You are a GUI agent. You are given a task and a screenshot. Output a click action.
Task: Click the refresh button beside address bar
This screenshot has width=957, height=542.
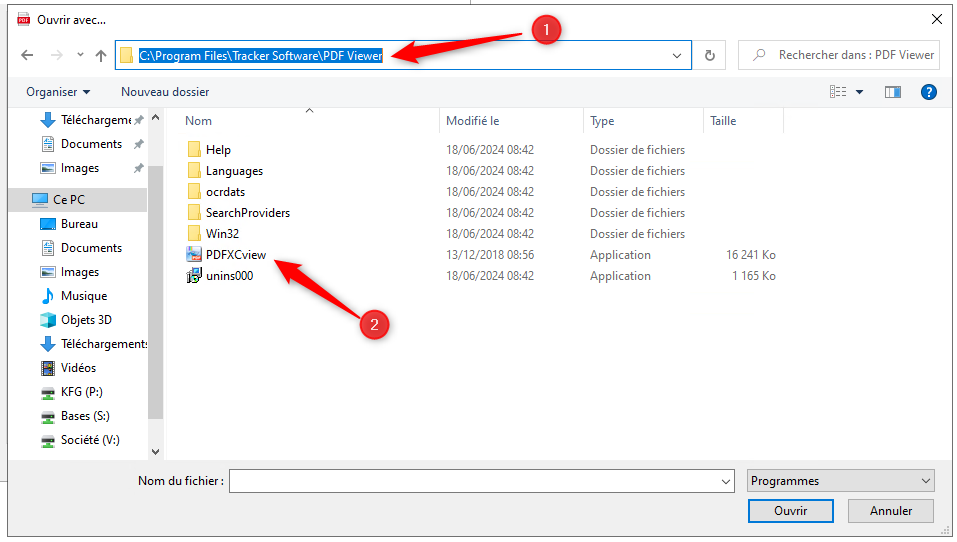click(710, 56)
